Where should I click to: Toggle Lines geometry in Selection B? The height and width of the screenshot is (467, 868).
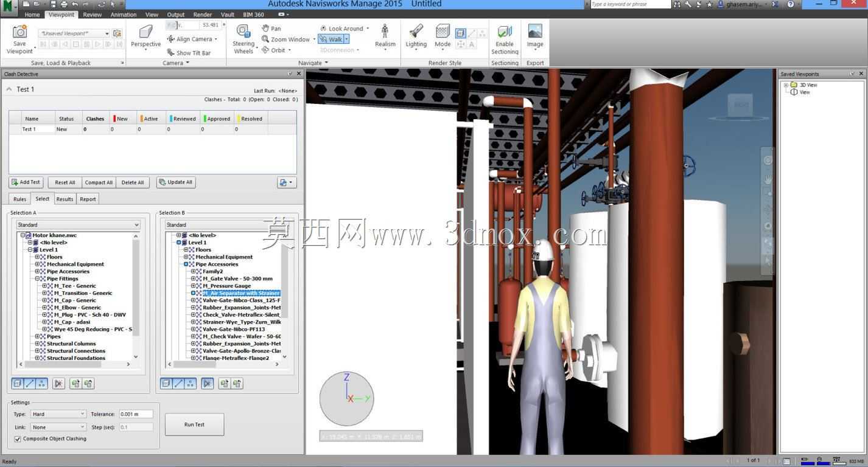pyautogui.click(x=178, y=384)
